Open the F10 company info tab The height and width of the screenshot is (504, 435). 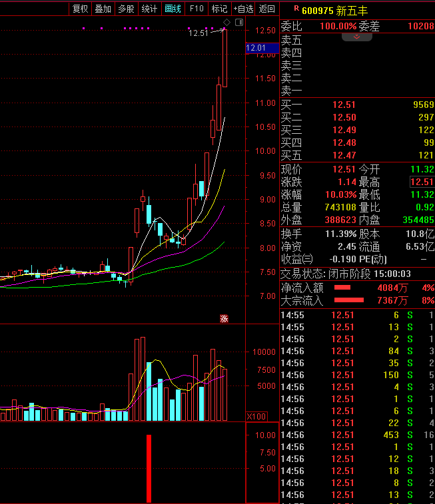click(197, 9)
